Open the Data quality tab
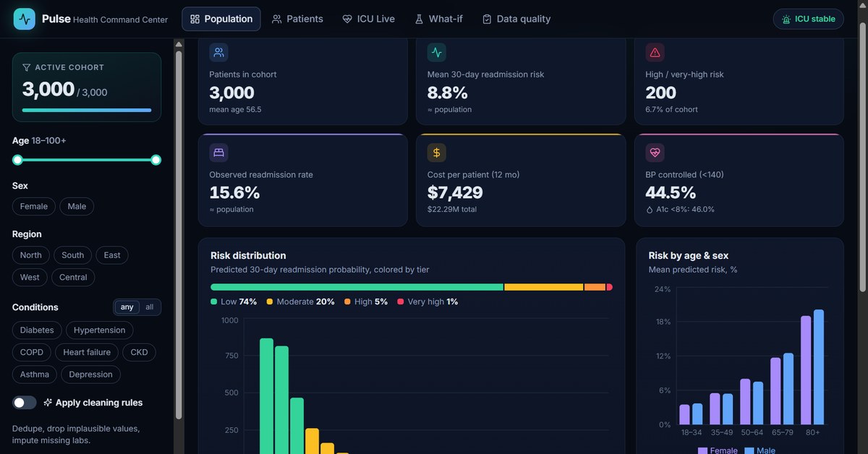The width and height of the screenshot is (868, 454). [x=516, y=19]
